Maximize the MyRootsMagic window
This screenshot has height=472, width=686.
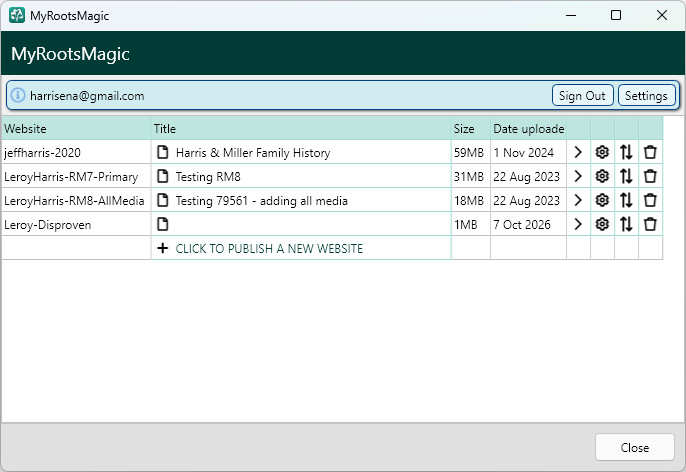(x=616, y=15)
